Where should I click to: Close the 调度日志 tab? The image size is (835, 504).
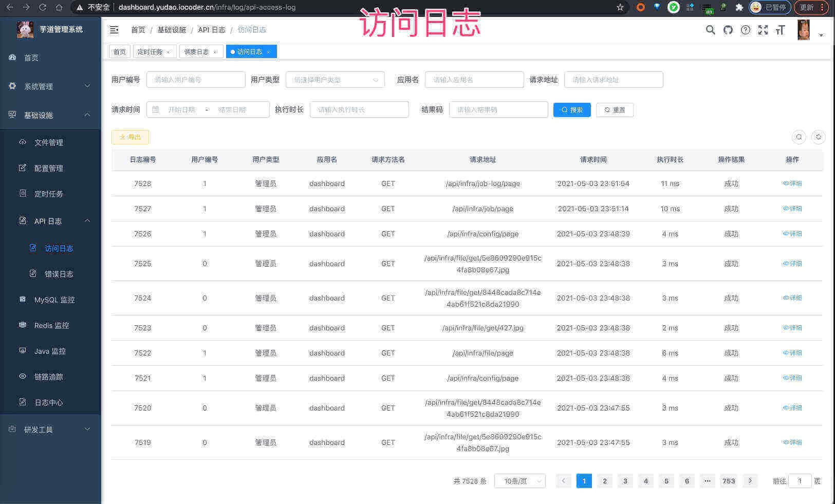215,51
